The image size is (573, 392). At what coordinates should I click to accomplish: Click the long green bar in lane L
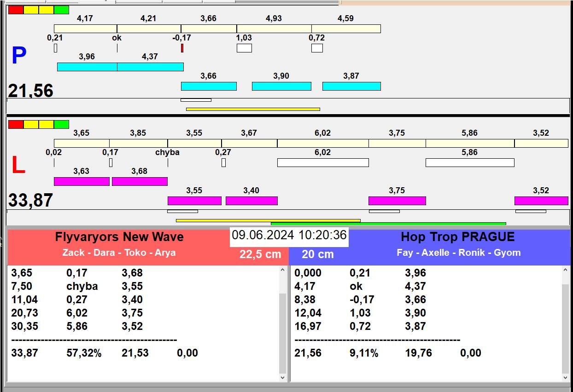coord(388,224)
